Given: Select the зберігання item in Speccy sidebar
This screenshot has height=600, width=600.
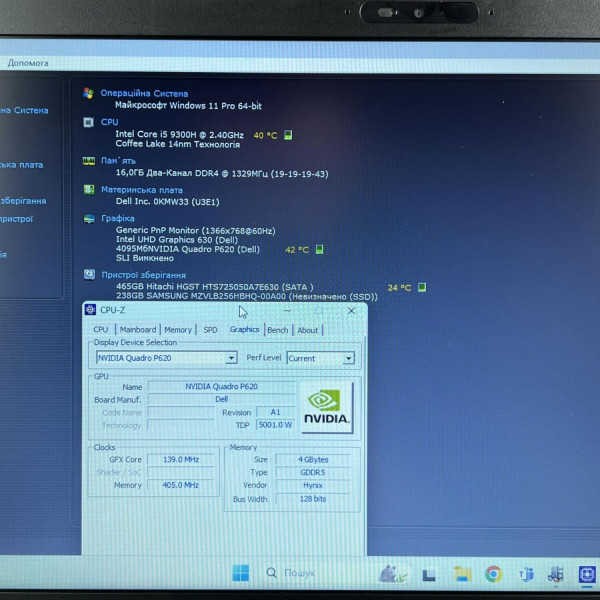Looking at the screenshot, I should (x=23, y=201).
